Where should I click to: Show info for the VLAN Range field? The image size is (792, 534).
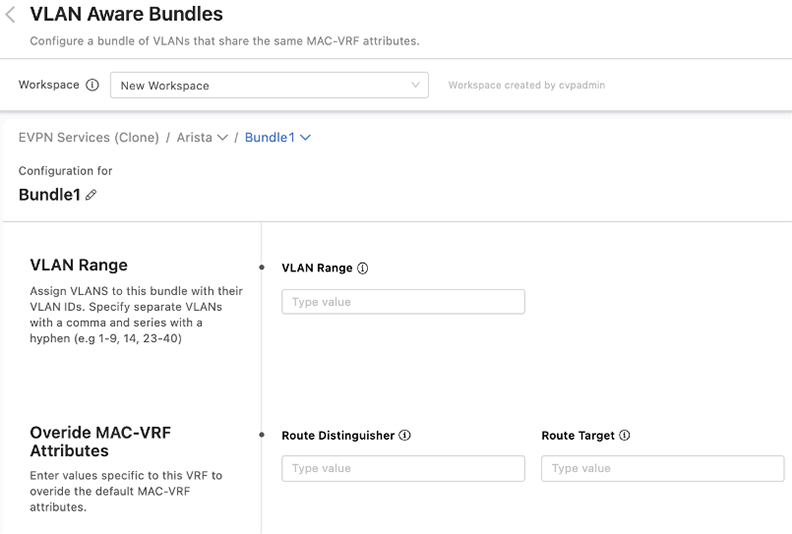pos(363,268)
